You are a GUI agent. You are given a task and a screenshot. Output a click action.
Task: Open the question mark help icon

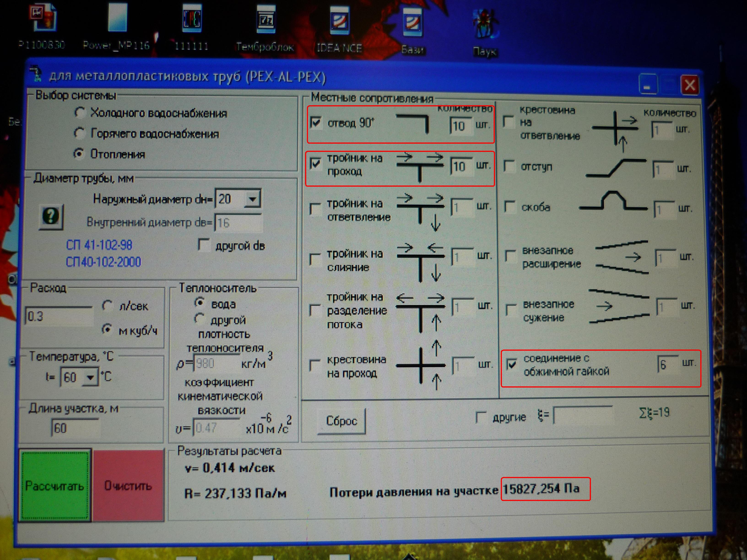click(51, 216)
